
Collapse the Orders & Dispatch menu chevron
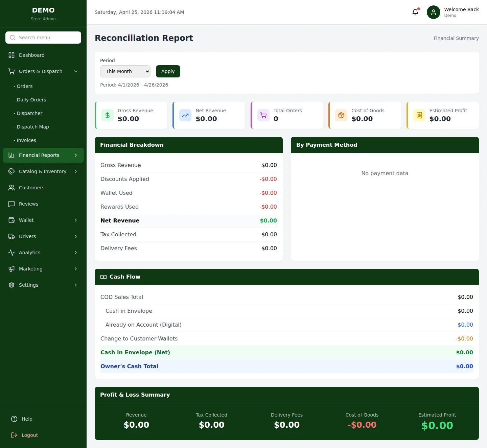76,71
